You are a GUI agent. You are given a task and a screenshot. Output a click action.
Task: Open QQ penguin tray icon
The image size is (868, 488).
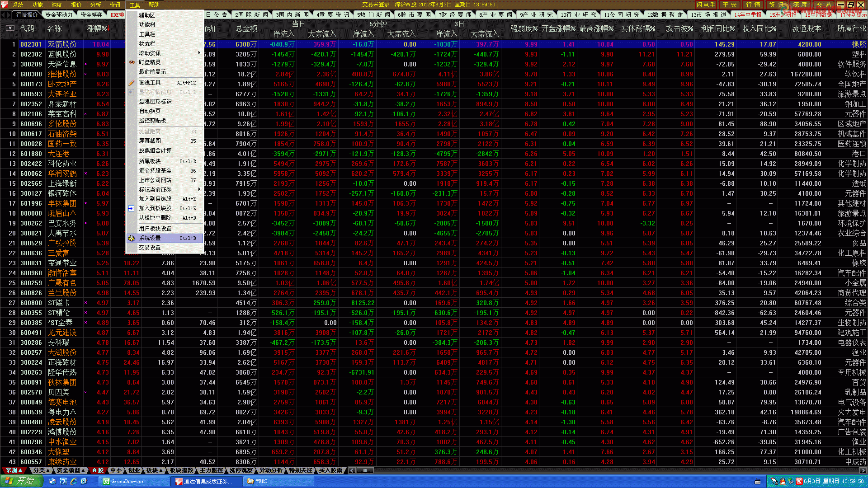[x=783, y=481]
